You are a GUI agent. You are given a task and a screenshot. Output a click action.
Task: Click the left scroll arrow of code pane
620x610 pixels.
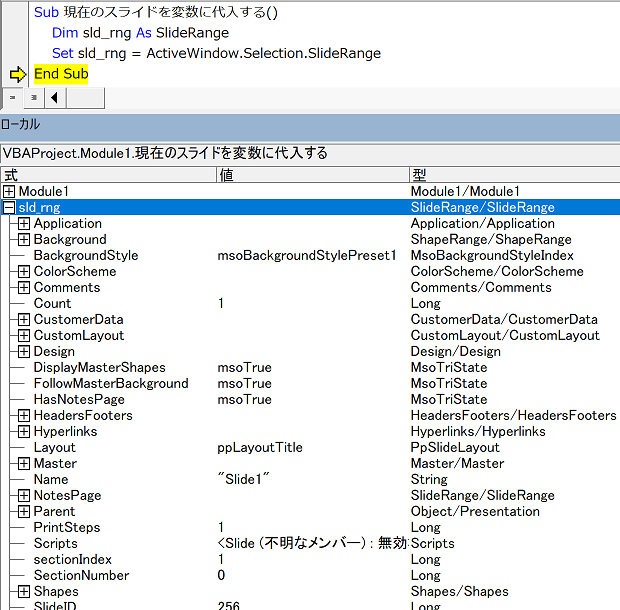click(55, 98)
